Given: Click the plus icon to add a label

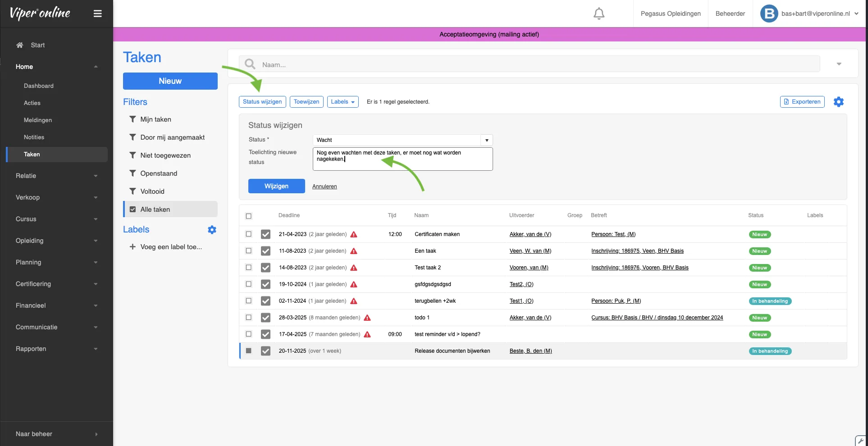Looking at the screenshot, I should [x=132, y=247].
